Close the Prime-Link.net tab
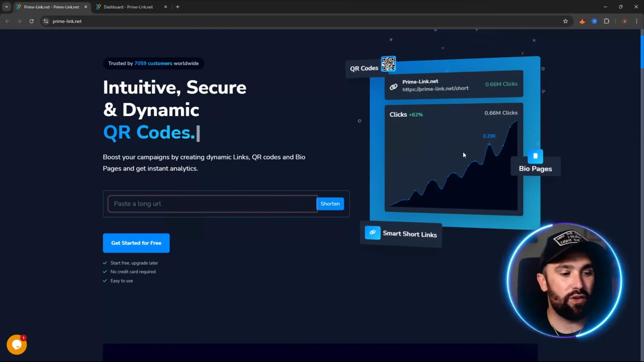This screenshot has height=362, width=644. 86,7
